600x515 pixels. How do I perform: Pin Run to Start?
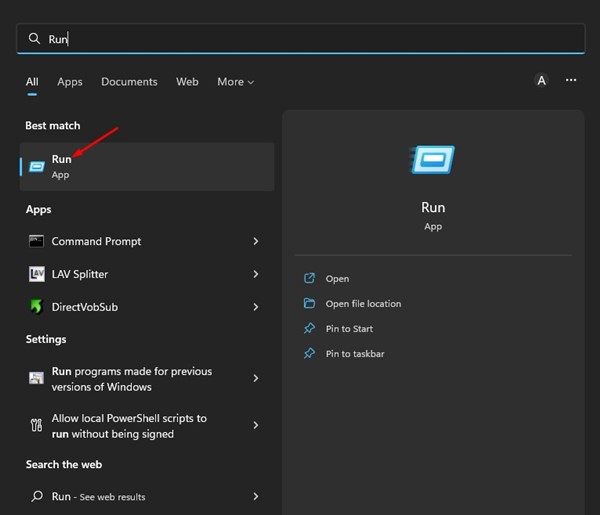click(349, 329)
